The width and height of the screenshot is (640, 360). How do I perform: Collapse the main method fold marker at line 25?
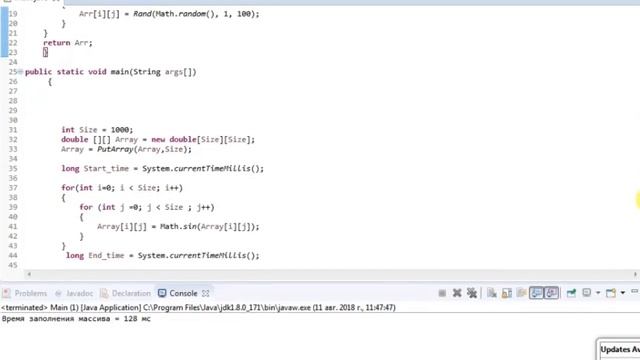[20, 72]
